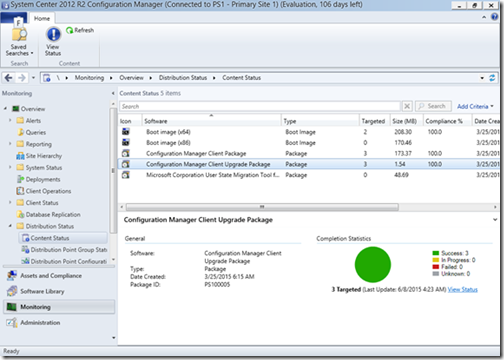Image resolution: width=504 pixels, height=360 pixels.
Task: Collapse the Distribution Status tree node
Action: [10, 226]
